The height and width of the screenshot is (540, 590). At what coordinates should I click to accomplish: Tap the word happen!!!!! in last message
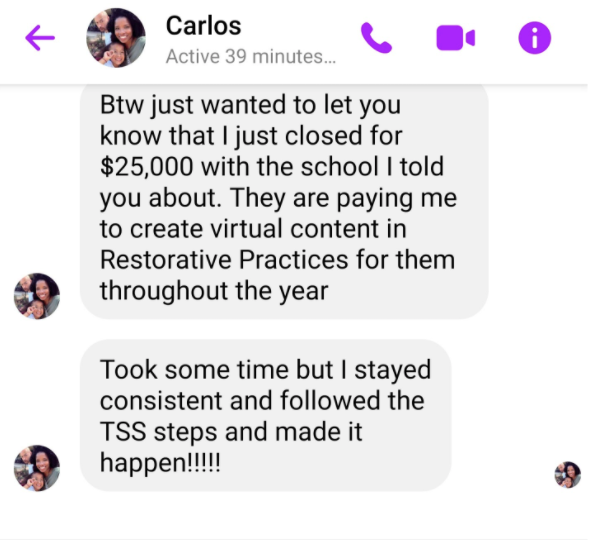[x=160, y=463]
